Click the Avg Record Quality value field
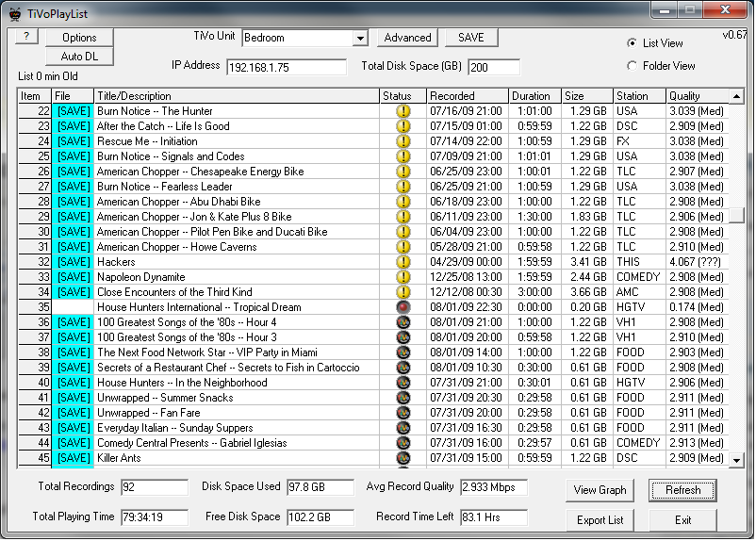756x541 pixels. coord(494,487)
